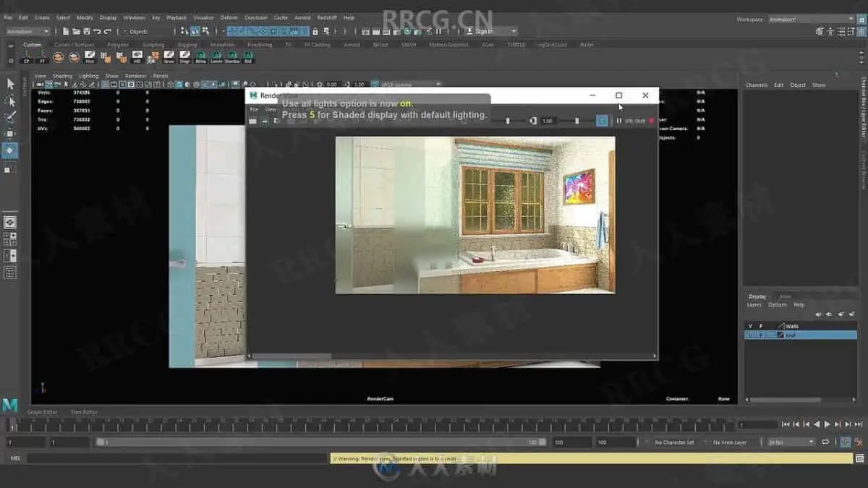Toggle the loop playback icon

coord(827,442)
